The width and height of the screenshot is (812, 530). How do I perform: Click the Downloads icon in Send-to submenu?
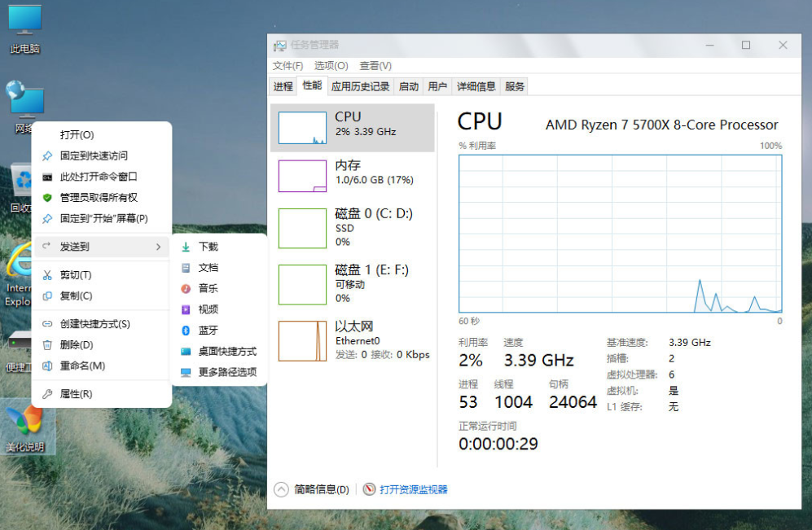pos(186,247)
